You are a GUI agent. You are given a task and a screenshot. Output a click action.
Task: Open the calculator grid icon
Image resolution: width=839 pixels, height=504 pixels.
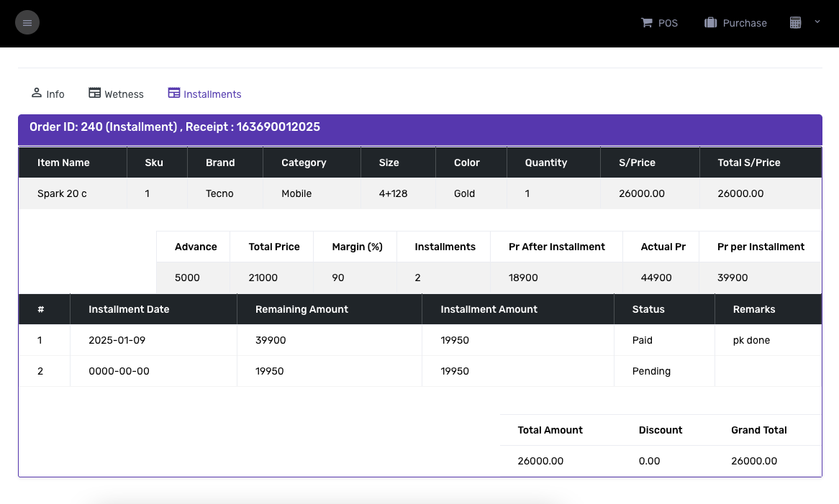pos(796,22)
